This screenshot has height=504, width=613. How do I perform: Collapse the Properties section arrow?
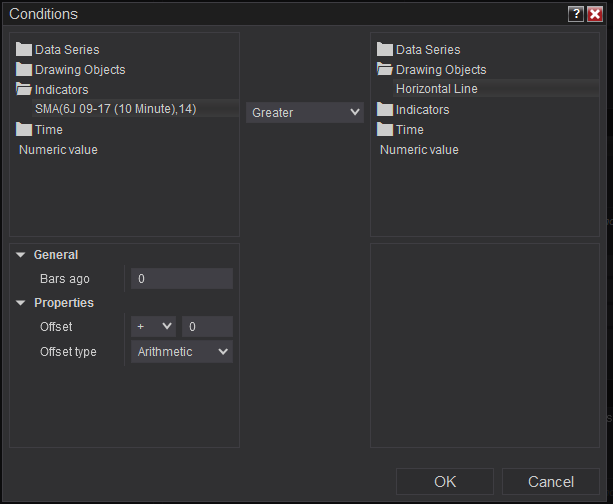pos(21,303)
